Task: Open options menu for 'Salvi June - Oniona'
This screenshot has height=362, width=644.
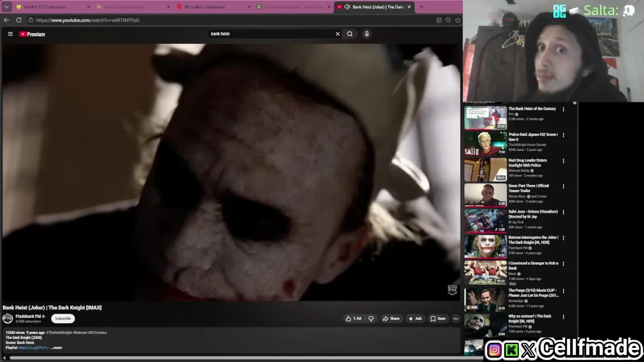Action: pyautogui.click(x=563, y=212)
